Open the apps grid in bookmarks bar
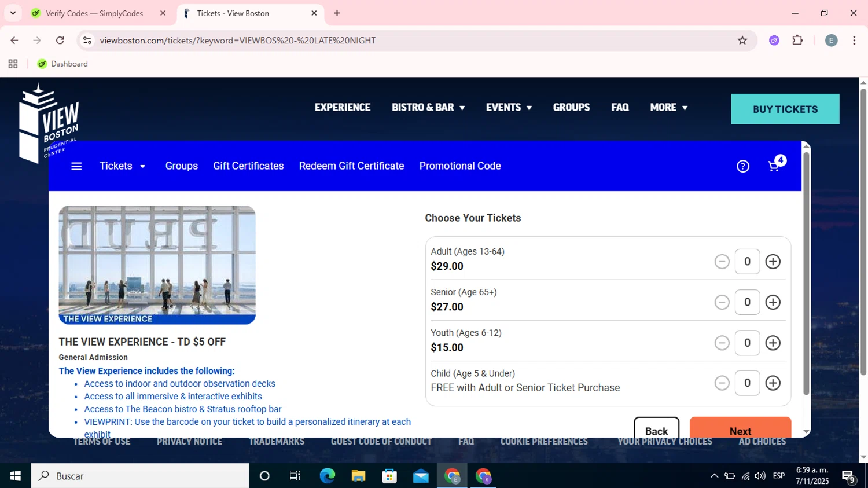This screenshot has height=488, width=868. coord(13,64)
